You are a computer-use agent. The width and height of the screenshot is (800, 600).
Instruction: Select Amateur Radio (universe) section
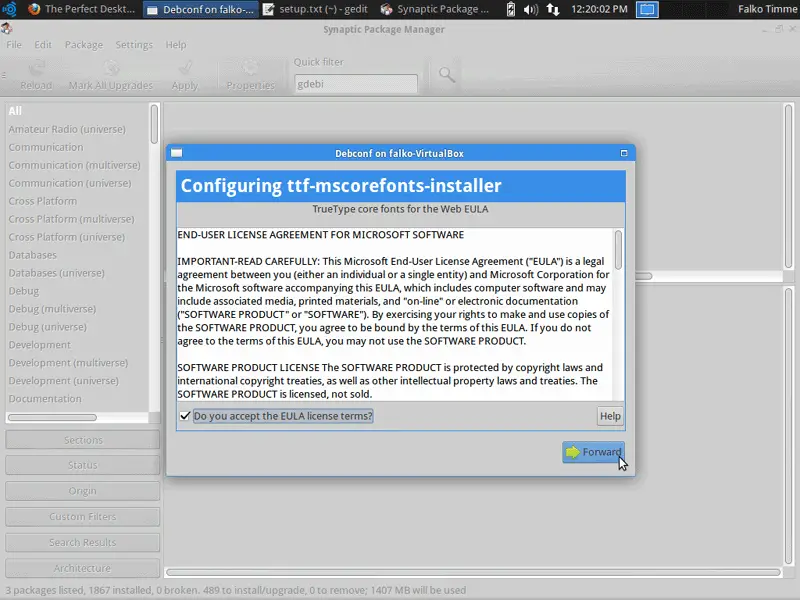67,129
